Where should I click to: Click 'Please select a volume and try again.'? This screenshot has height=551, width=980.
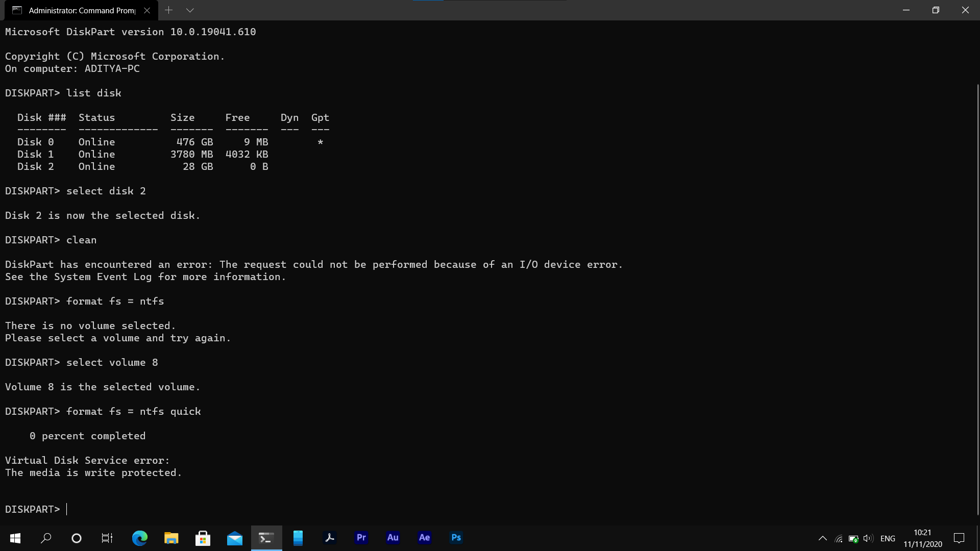[x=118, y=338]
